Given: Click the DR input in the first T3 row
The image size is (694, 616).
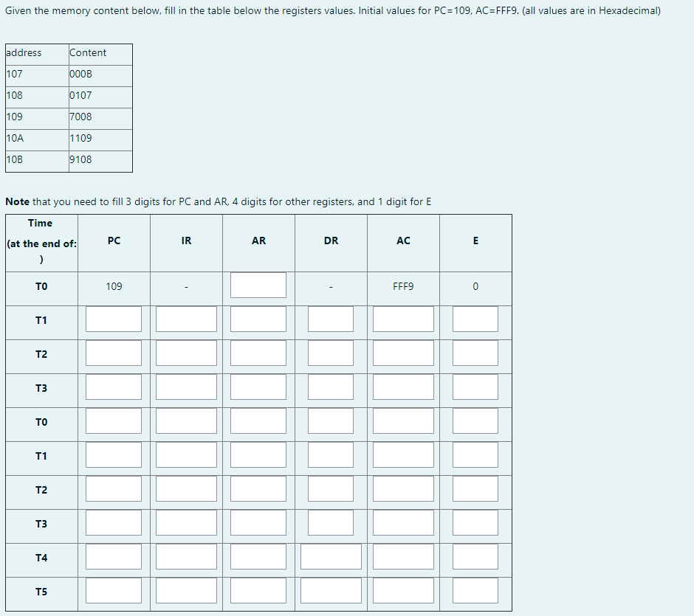Looking at the screenshot, I should 331,387.
